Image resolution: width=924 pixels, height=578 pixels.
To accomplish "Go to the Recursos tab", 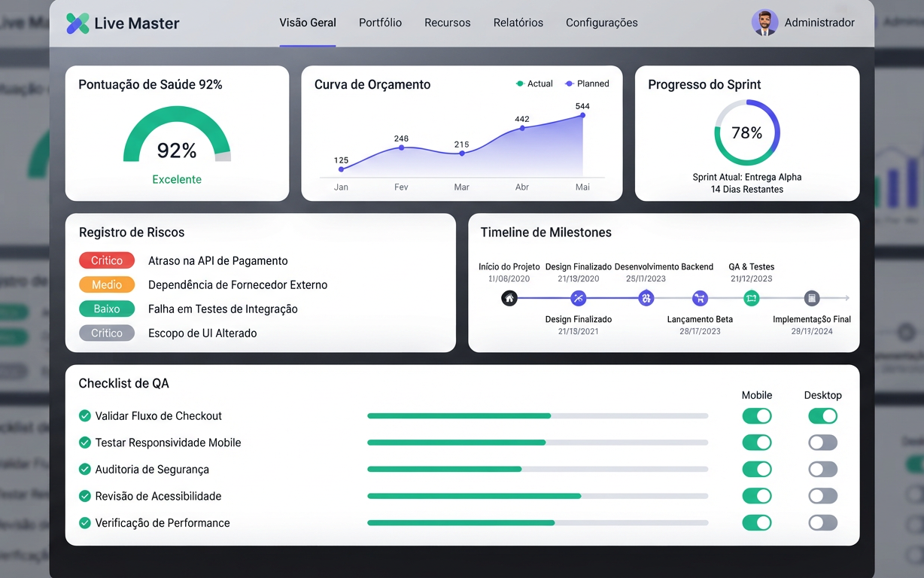I will point(448,23).
